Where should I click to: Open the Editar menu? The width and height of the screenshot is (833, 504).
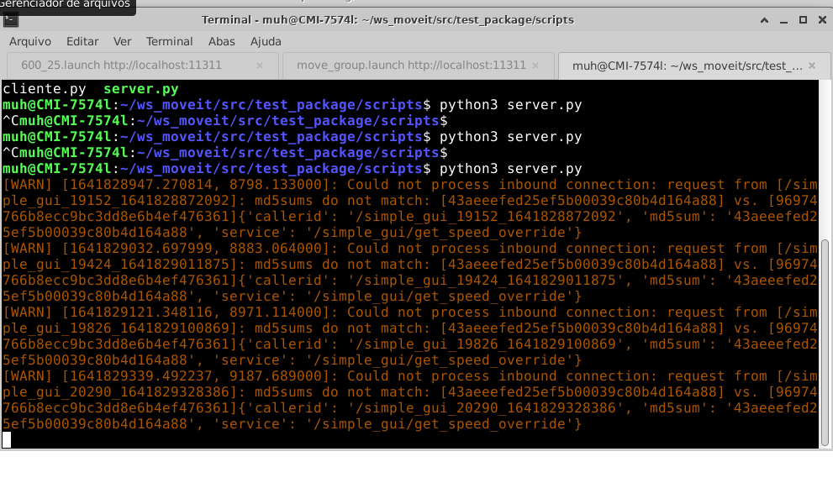[82, 41]
